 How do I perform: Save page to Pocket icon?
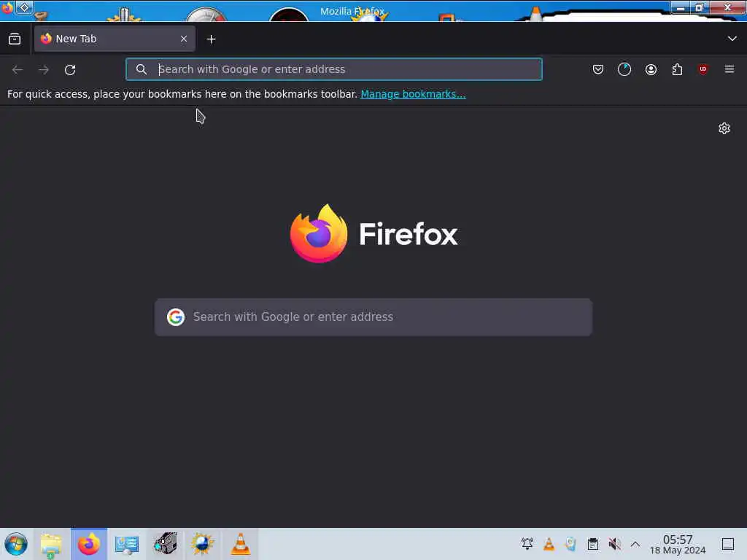click(598, 69)
